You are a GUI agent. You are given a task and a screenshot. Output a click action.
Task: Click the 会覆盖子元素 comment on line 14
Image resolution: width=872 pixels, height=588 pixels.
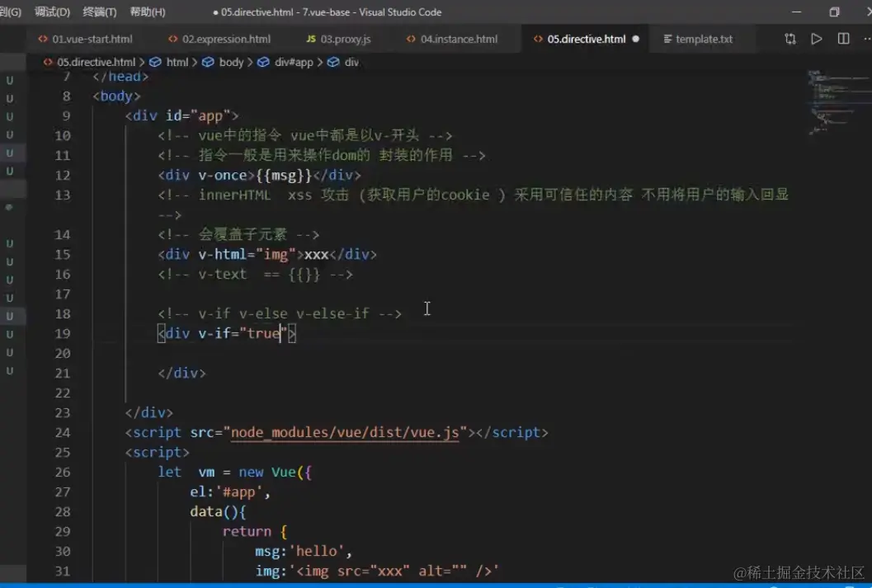(x=238, y=234)
